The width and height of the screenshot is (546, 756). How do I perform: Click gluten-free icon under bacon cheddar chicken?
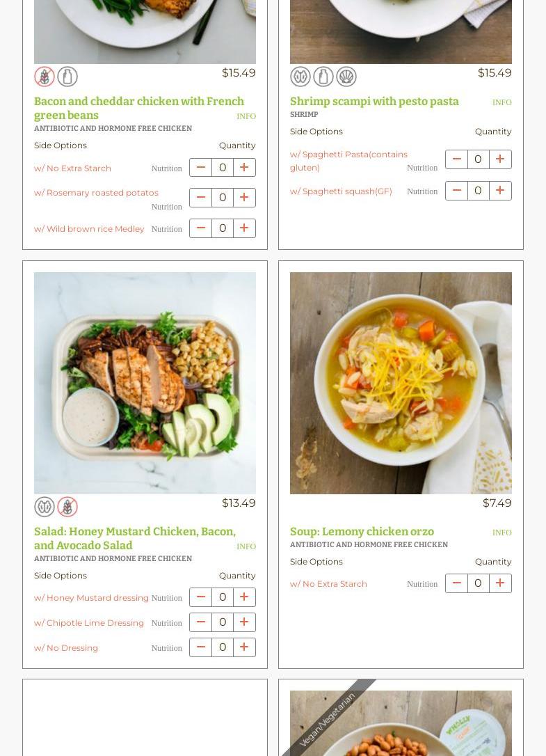45,77
